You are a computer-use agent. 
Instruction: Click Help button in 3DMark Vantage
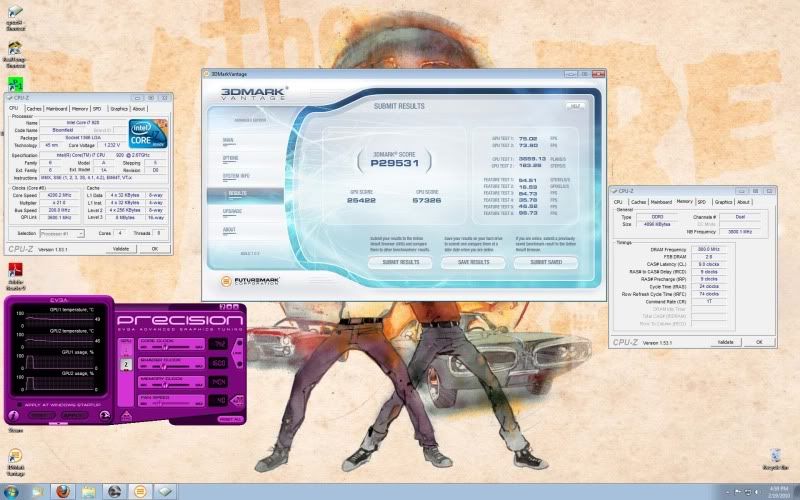tap(575, 106)
